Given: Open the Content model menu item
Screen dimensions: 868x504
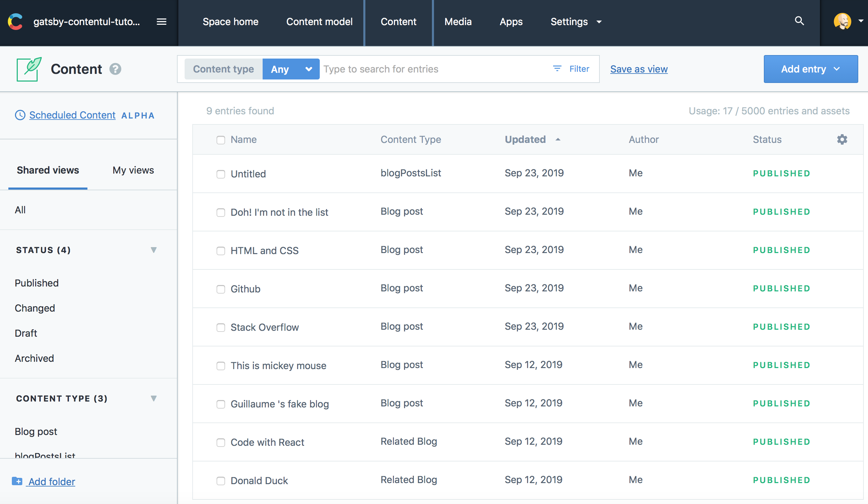Looking at the screenshot, I should coord(319,22).
